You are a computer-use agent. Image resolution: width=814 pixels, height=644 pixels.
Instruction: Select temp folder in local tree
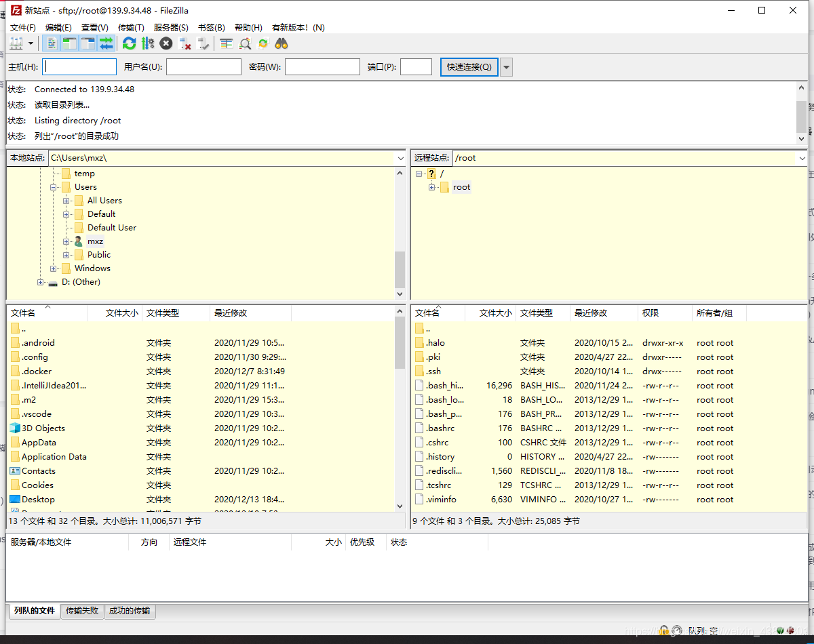[85, 174]
